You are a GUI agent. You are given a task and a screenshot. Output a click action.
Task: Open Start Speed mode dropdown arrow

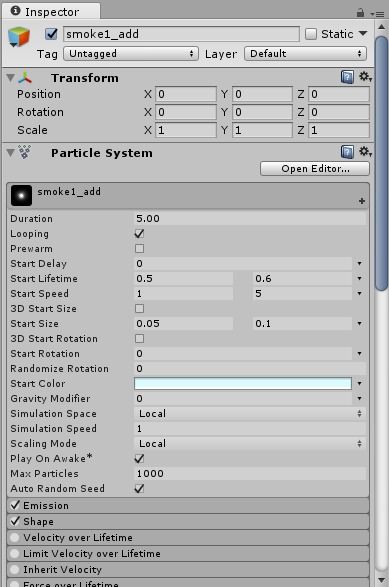click(x=359, y=294)
